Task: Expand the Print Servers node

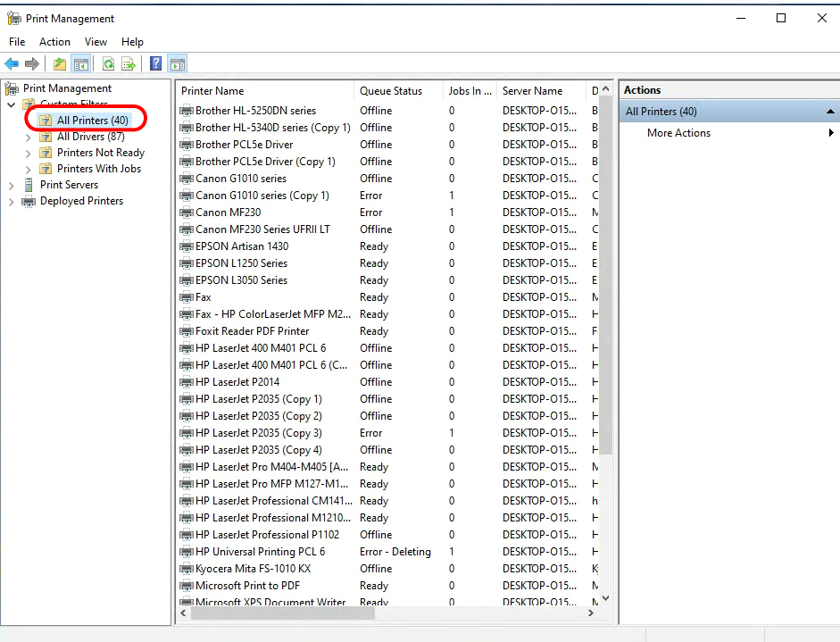Action: click(x=12, y=186)
